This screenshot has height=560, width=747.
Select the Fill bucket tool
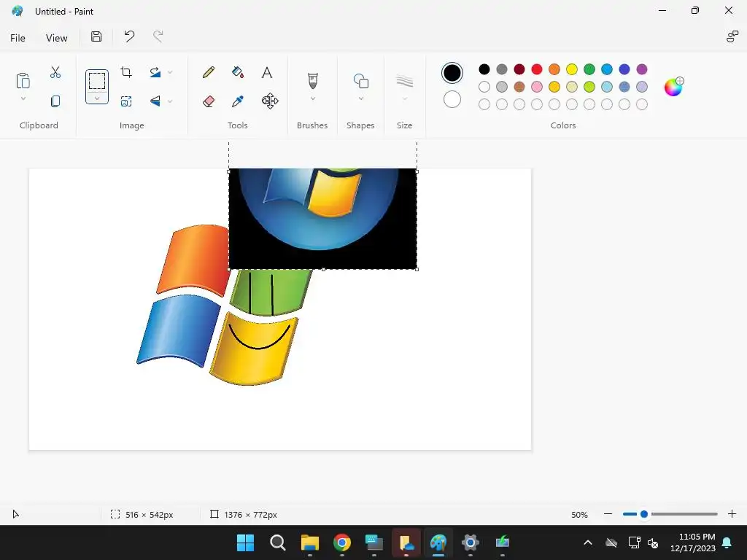point(238,72)
